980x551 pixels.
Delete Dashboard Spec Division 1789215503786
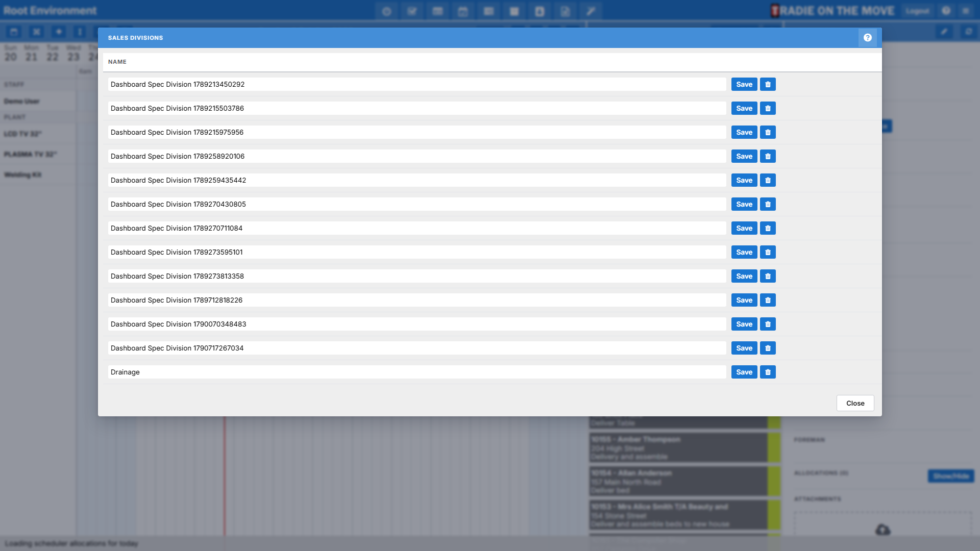coord(768,108)
